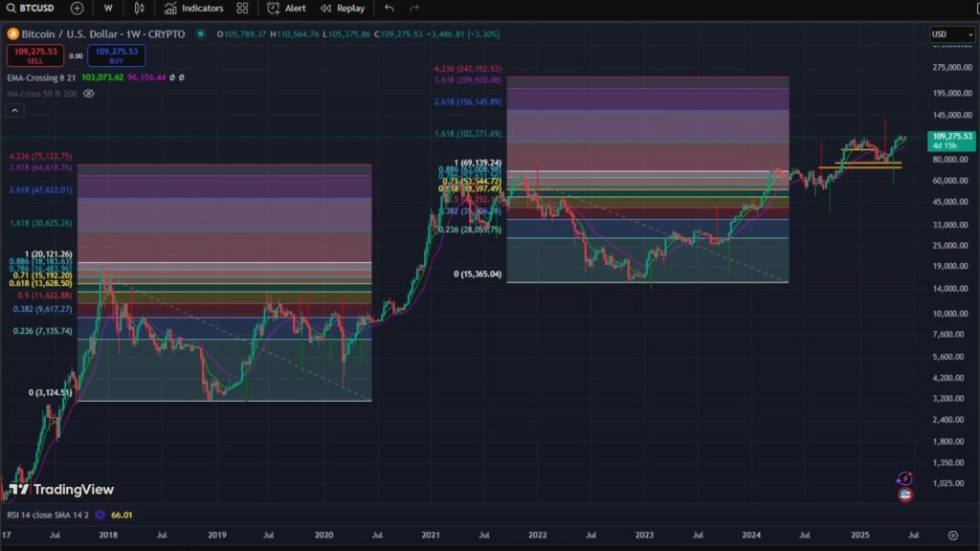The image size is (980, 551).
Task: Open time axis settings gear icon
Action: 952,536
